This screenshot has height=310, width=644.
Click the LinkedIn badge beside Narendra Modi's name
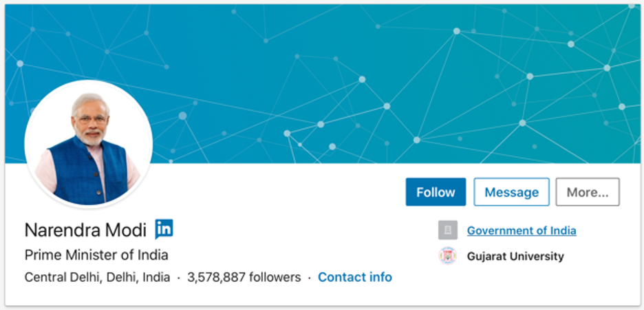point(164,229)
